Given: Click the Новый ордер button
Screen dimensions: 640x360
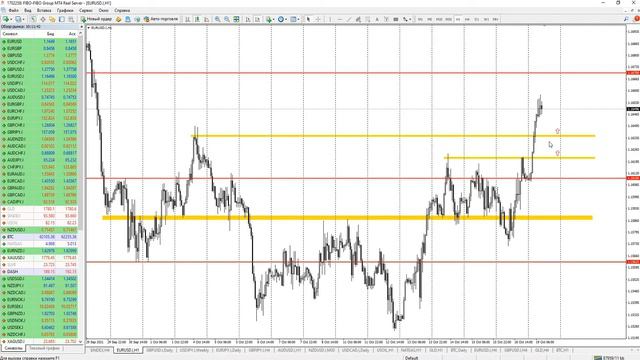Looking at the screenshot, I should [x=96, y=19].
